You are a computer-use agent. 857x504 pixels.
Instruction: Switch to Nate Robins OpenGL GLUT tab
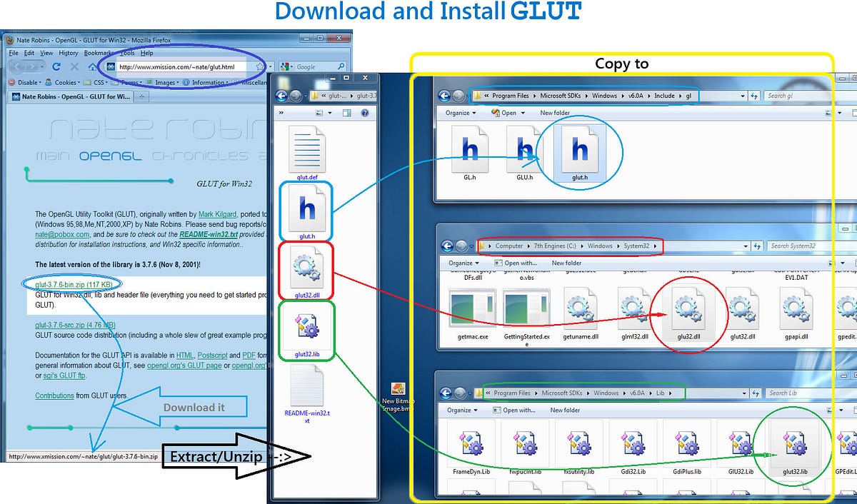(70, 96)
